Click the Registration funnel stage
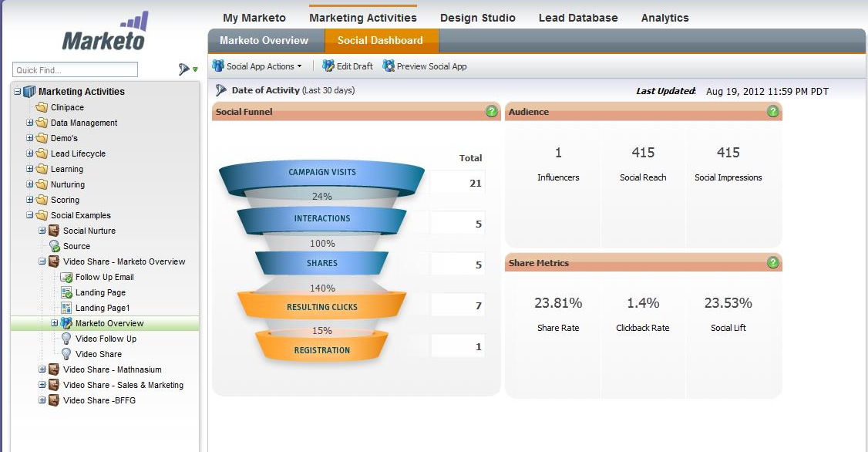The height and width of the screenshot is (452, 868). 322,349
